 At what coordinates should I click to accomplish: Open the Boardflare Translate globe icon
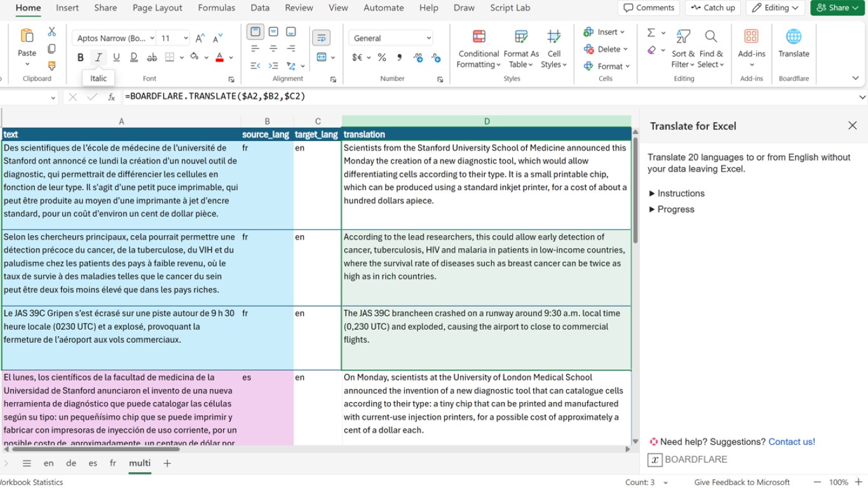[x=794, y=36]
